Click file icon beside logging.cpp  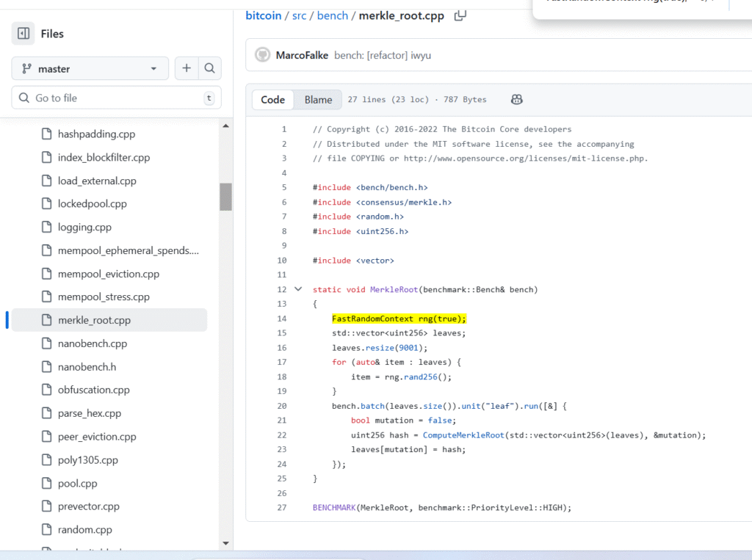tap(46, 227)
